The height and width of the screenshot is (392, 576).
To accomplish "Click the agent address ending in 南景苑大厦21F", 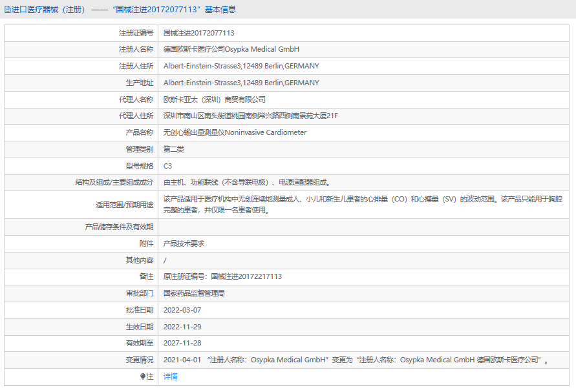I will click(x=251, y=116).
